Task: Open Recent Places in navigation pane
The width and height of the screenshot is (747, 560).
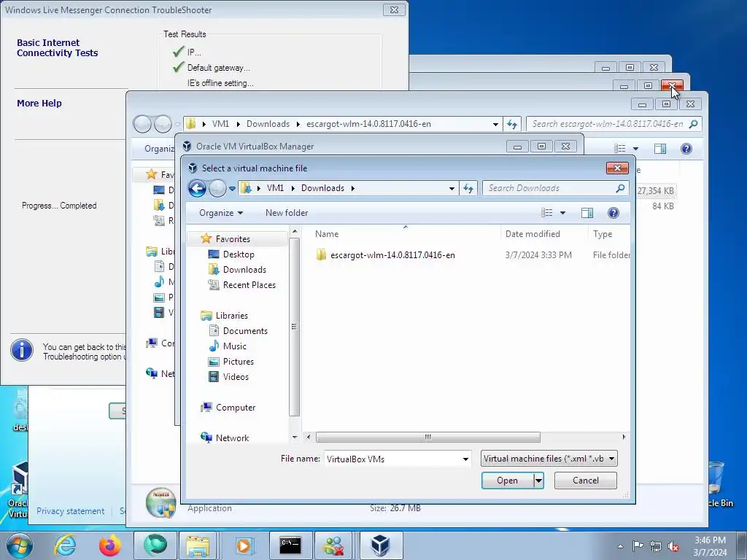Action: 249,285
